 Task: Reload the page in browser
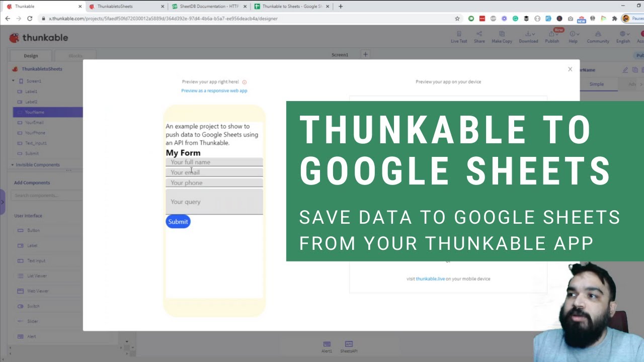tap(30, 18)
